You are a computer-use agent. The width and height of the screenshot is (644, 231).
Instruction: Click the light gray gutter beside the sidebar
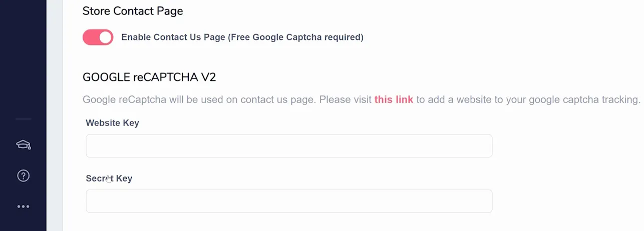click(55, 115)
